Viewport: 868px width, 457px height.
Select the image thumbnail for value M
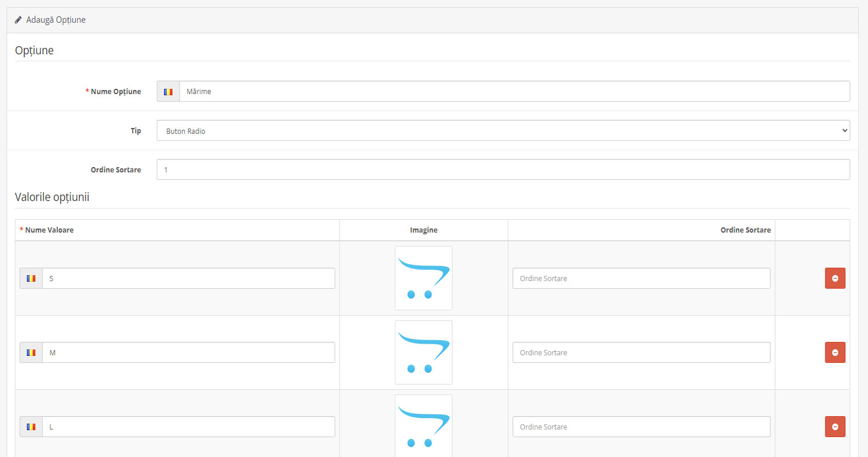(423, 352)
